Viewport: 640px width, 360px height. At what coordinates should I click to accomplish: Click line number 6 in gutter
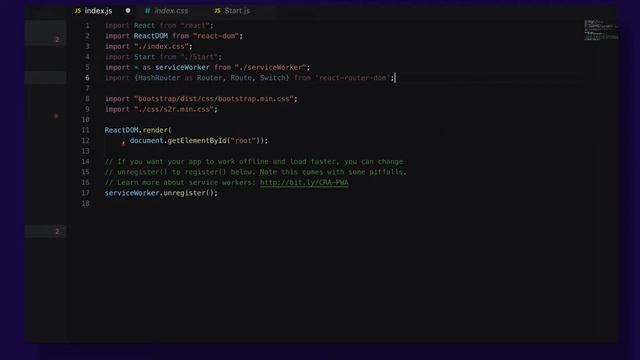[x=87, y=78]
